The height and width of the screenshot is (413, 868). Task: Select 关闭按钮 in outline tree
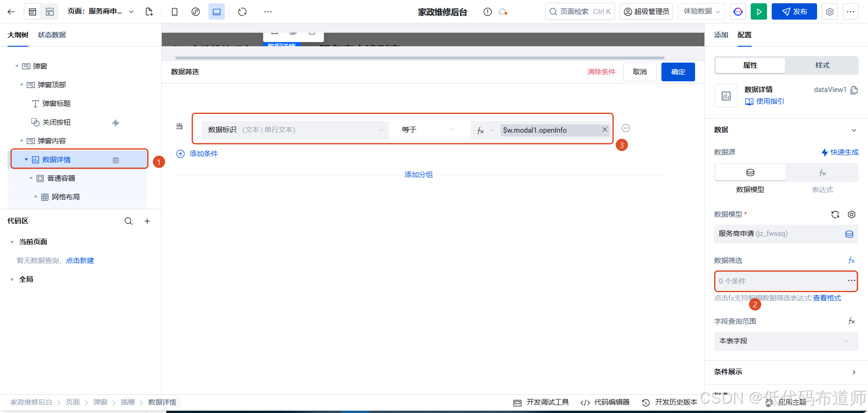pos(57,122)
